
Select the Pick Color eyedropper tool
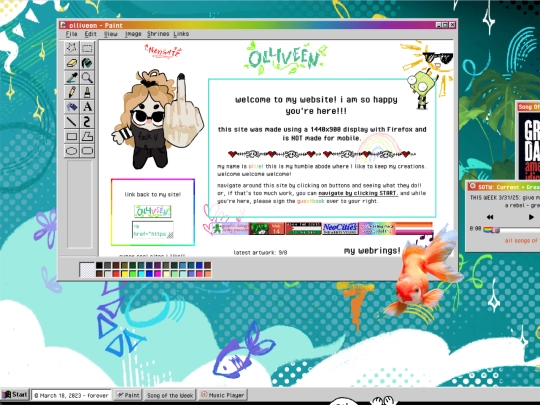71,77
